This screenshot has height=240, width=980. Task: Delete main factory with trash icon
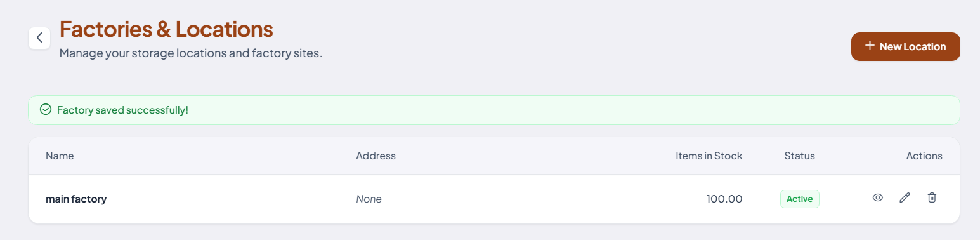[x=932, y=198]
